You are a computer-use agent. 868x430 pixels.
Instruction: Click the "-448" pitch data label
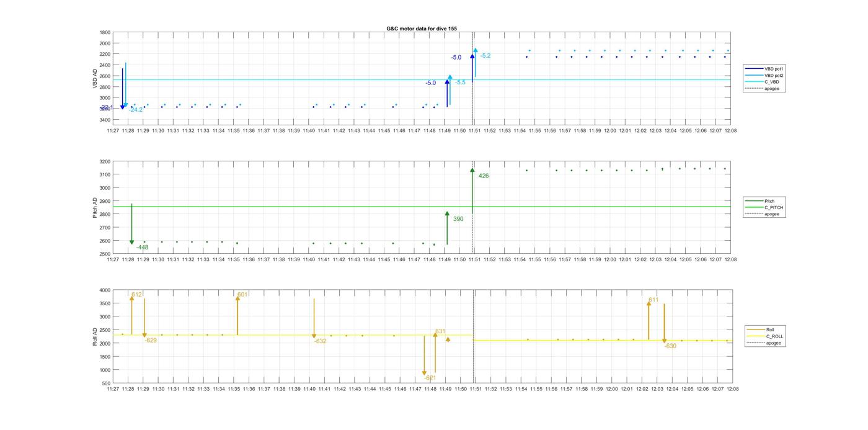pyautogui.click(x=142, y=248)
